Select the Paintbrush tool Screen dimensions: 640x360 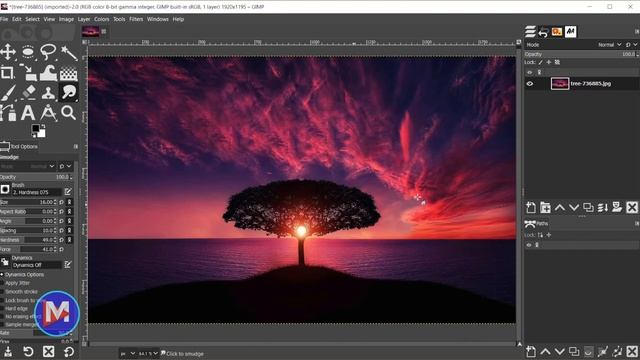[8, 93]
